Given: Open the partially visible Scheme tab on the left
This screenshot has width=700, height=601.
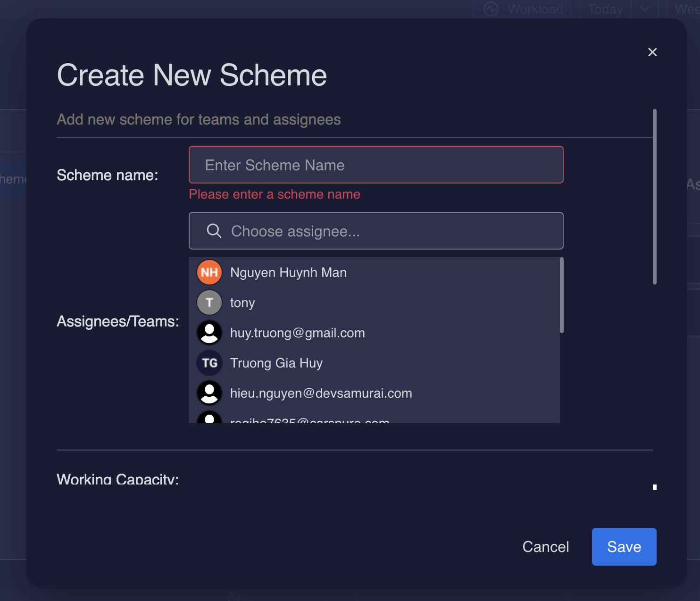Looking at the screenshot, I should click(x=12, y=179).
